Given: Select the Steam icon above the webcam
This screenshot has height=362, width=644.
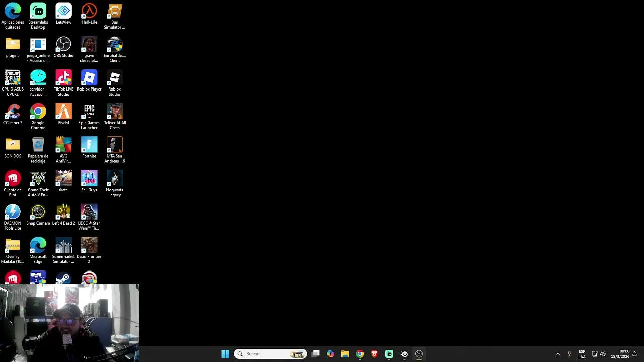Looking at the screenshot, I should [x=63, y=278].
